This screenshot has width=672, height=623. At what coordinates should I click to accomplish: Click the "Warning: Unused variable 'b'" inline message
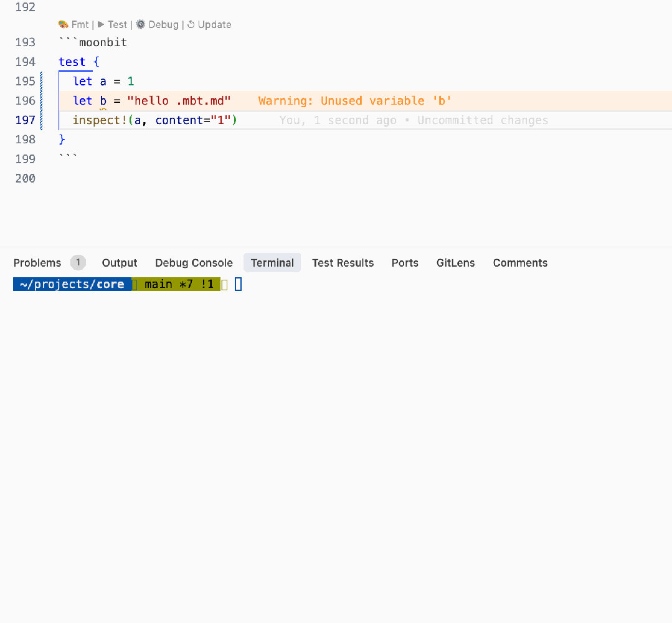(354, 101)
